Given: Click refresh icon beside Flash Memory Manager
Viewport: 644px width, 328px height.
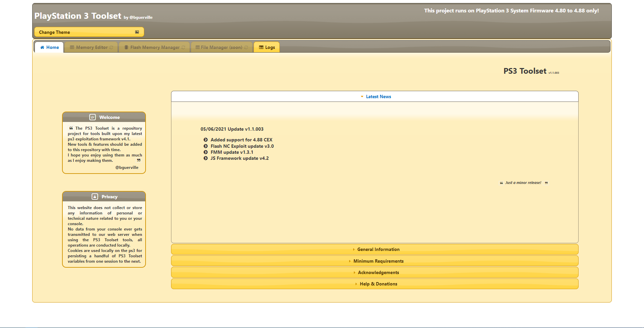Looking at the screenshot, I should (x=183, y=48).
